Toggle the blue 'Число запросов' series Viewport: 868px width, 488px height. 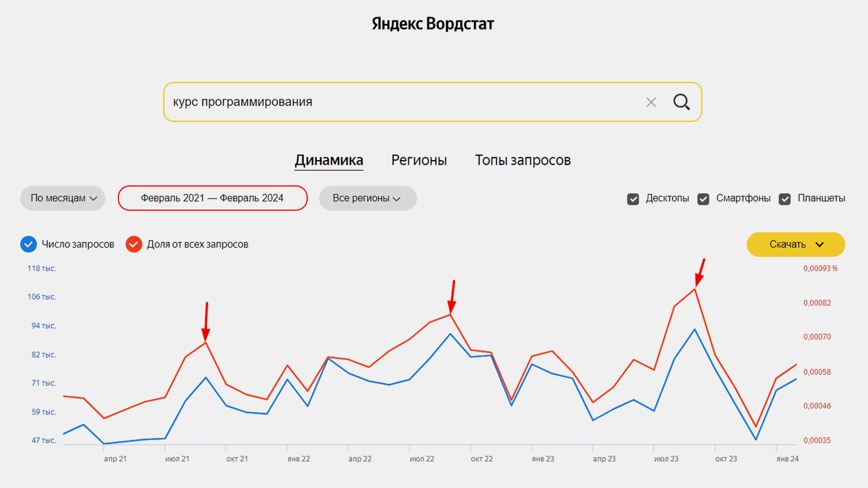(29, 244)
